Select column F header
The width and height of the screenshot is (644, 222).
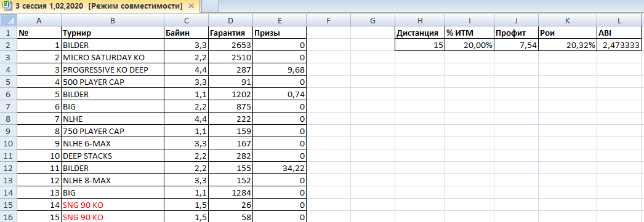[x=329, y=20]
